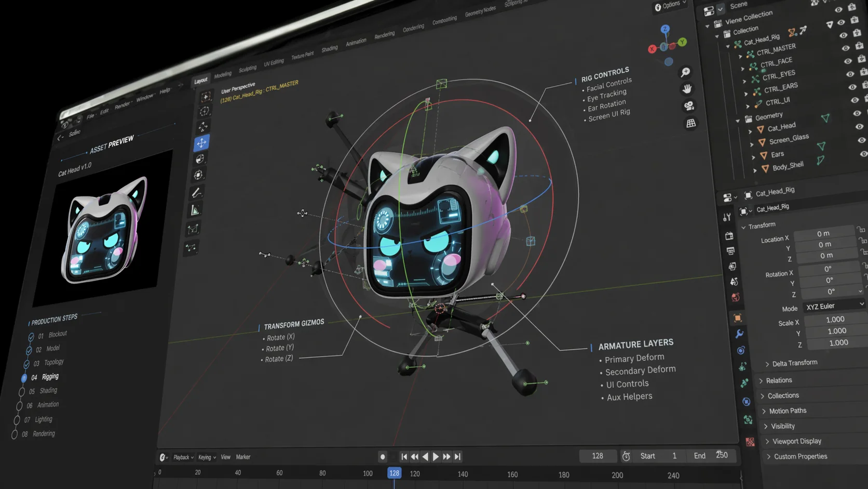This screenshot has width=868, height=489.
Task: Open the Marker menu in timeline
Action: (x=243, y=457)
